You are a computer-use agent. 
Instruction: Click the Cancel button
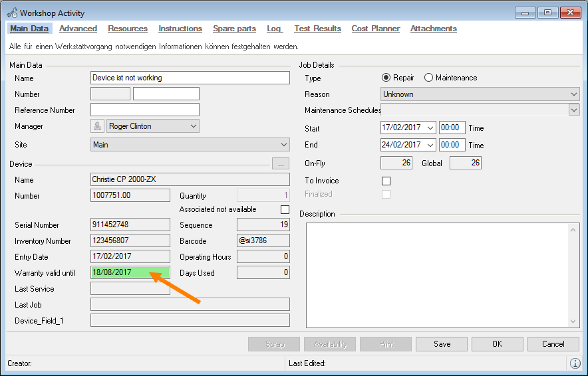tap(553, 344)
